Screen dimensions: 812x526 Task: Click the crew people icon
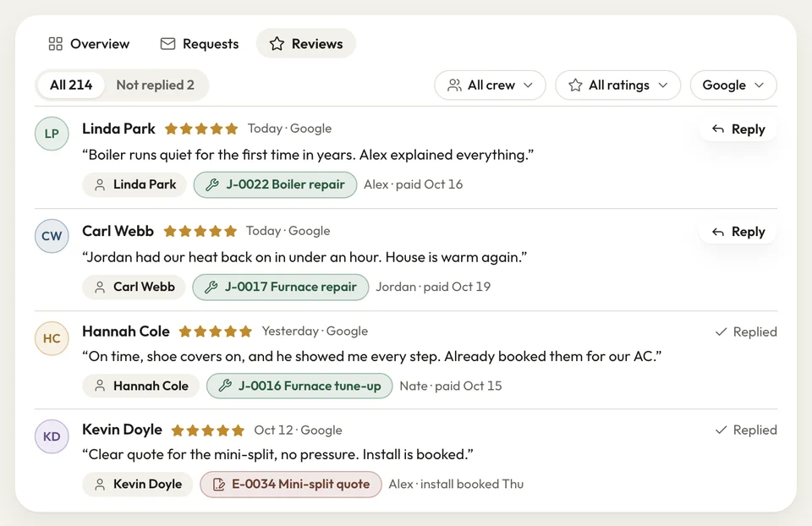click(x=454, y=85)
